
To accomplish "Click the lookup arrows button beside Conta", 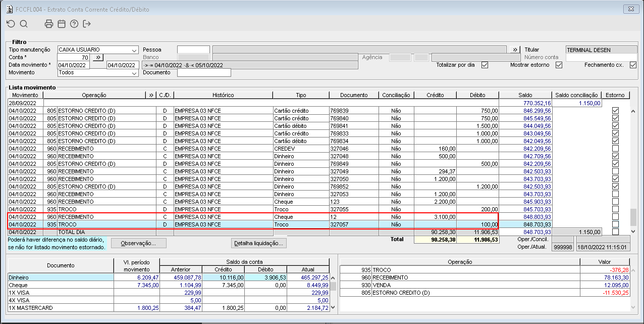I will [x=98, y=58].
